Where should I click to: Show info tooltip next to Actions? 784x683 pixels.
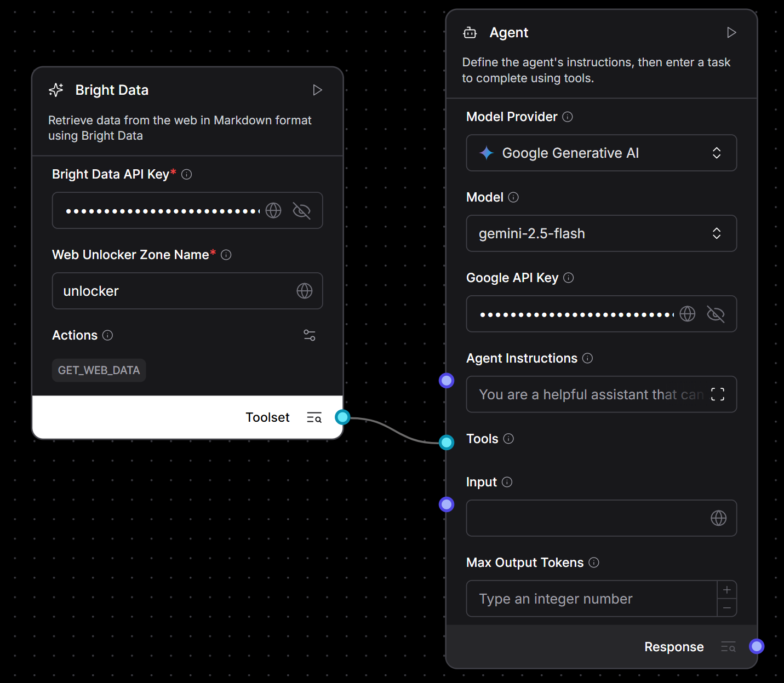coord(107,335)
